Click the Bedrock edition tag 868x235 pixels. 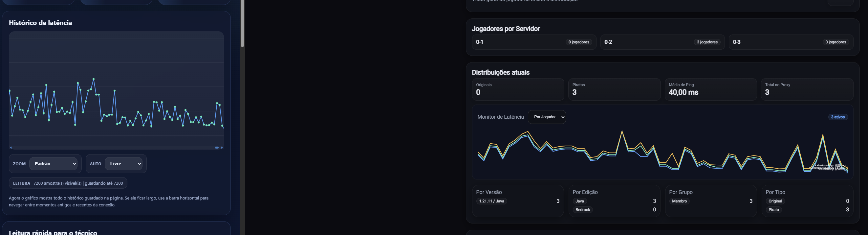coord(583,210)
